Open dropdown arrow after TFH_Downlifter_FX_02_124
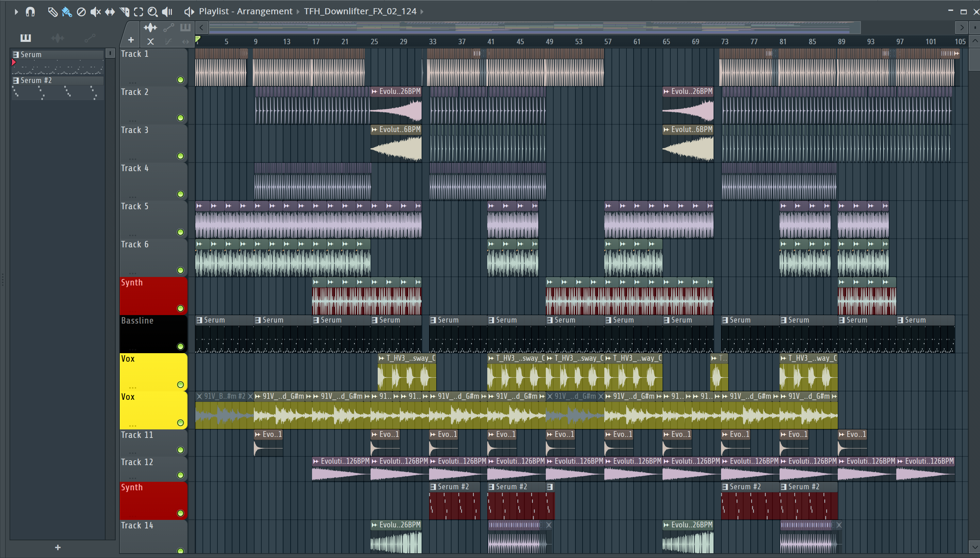 coord(422,12)
